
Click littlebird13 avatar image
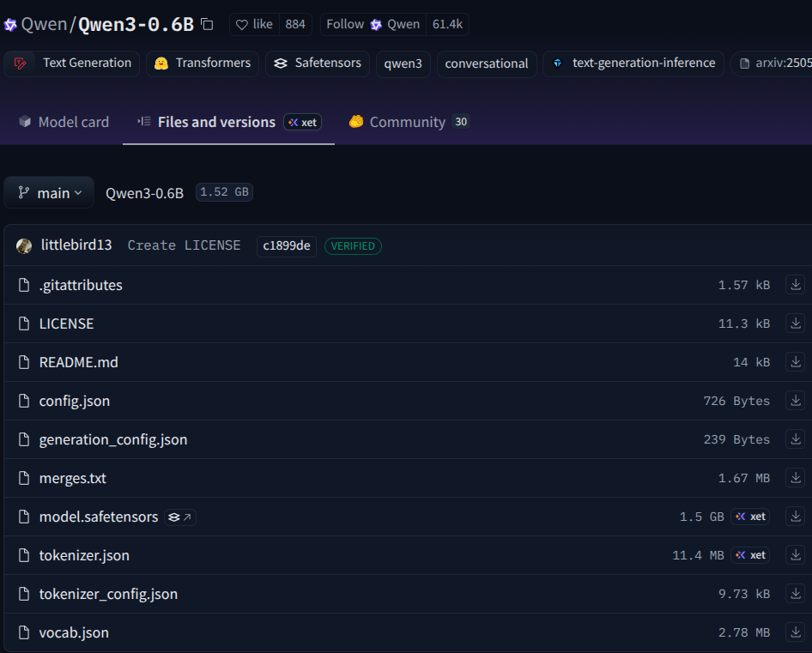click(24, 246)
